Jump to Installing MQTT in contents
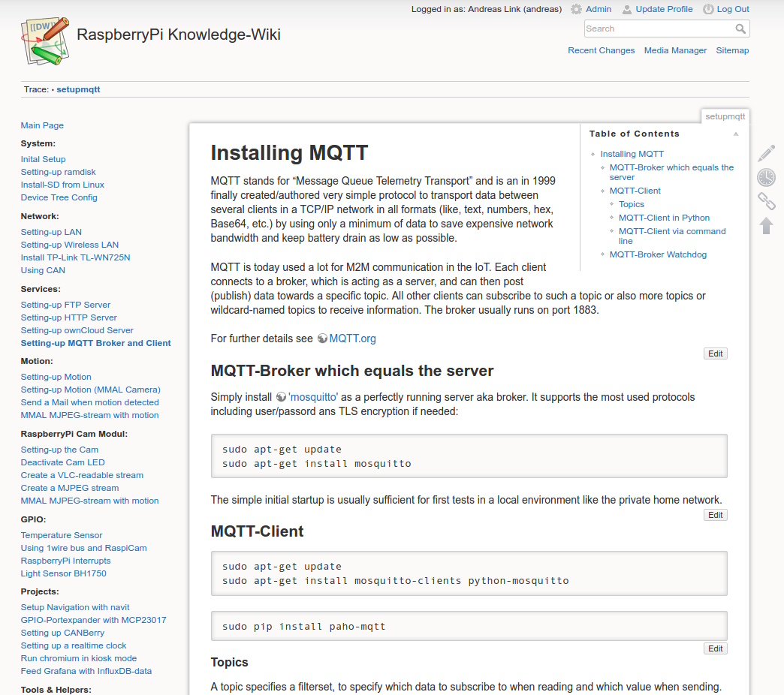 tap(632, 154)
